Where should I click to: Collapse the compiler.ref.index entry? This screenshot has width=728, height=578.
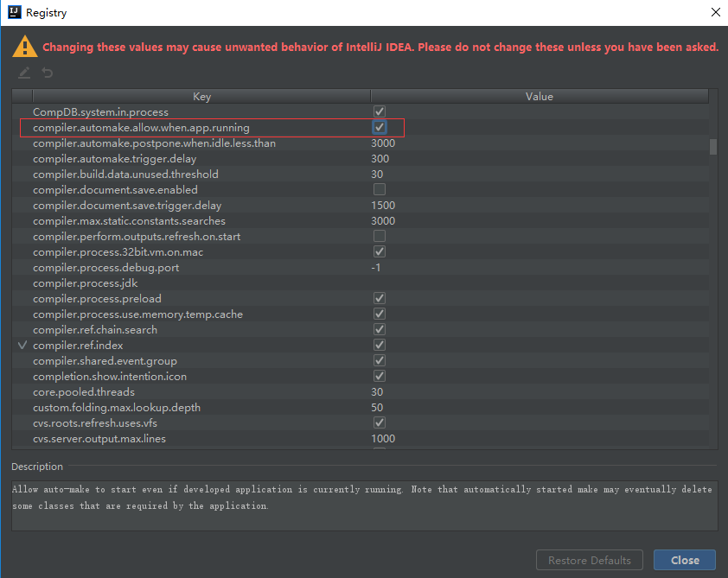coord(22,345)
